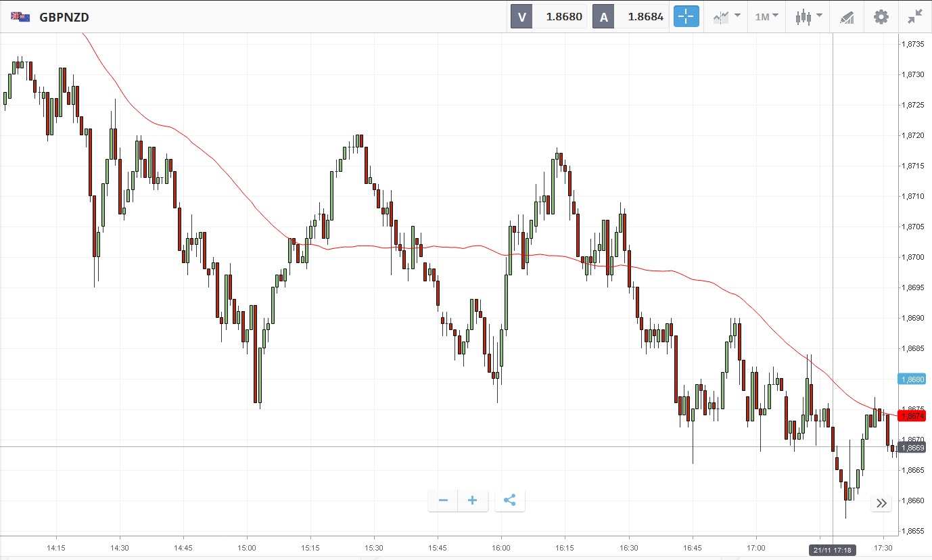932x560 pixels.
Task: Open chart settings gear
Action: point(881,17)
